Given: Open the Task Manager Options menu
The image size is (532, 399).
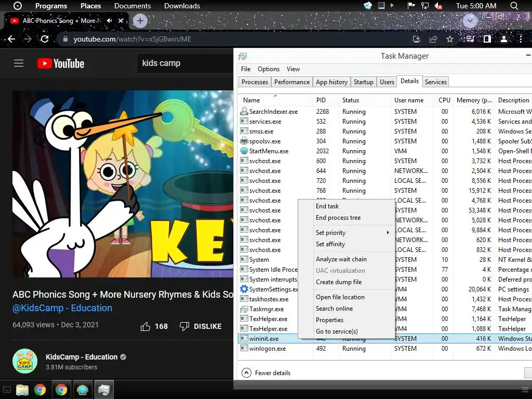Looking at the screenshot, I should tap(269, 69).
